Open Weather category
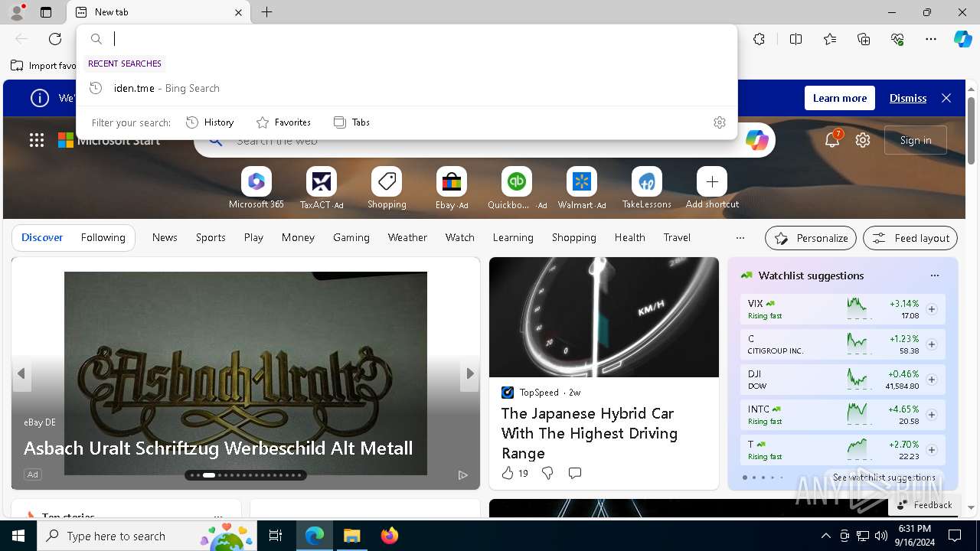980x551 pixels. [x=407, y=238]
